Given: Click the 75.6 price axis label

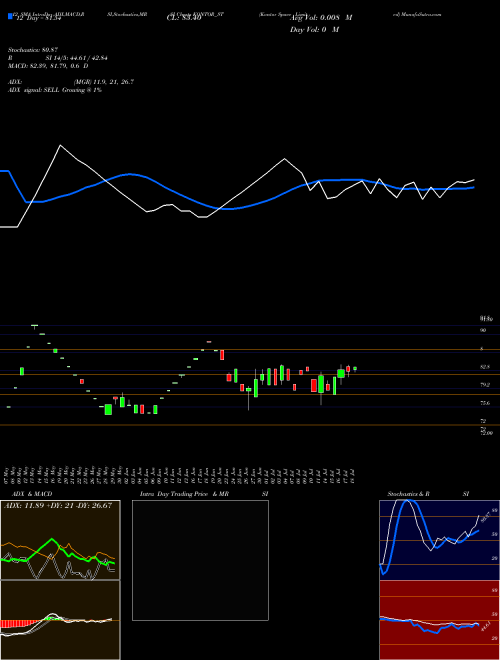Looking at the screenshot, I should point(485,403).
